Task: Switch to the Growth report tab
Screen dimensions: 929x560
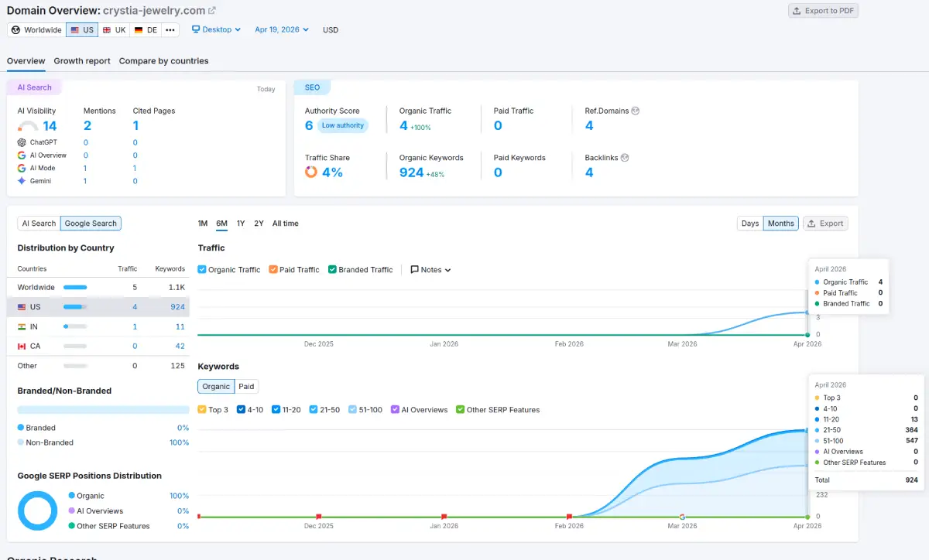Action: [x=82, y=60]
